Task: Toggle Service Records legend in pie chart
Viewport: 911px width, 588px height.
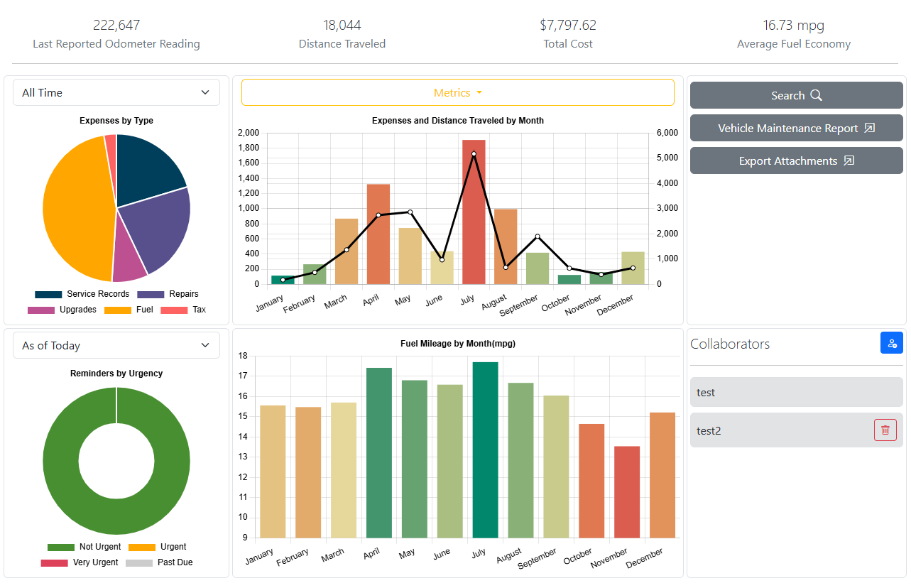Action: [82, 294]
